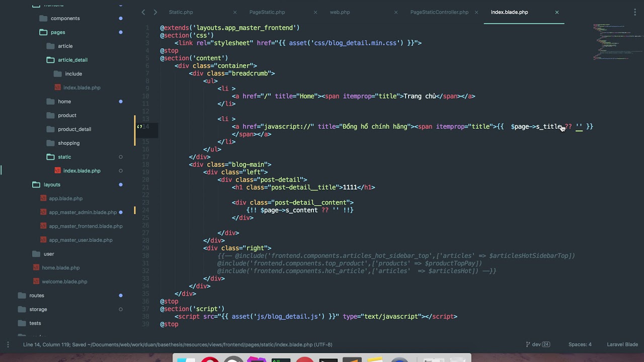Image resolution: width=644 pixels, height=362 pixels.
Task: Click line number 14 in the gutter
Action: (x=145, y=126)
